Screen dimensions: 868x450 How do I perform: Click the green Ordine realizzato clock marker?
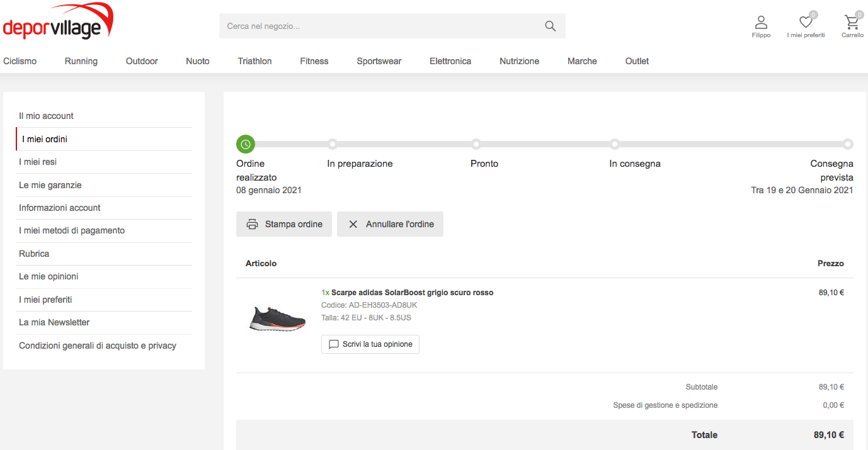point(246,144)
